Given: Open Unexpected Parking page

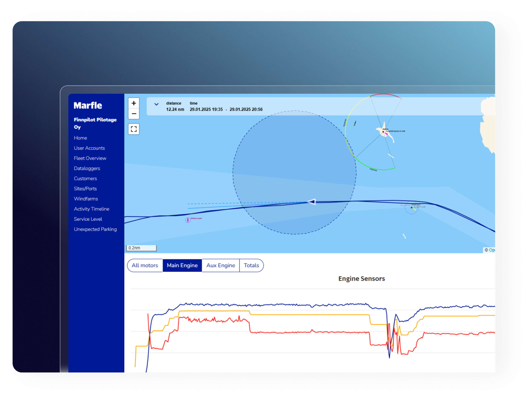Looking at the screenshot, I should click(95, 229).
